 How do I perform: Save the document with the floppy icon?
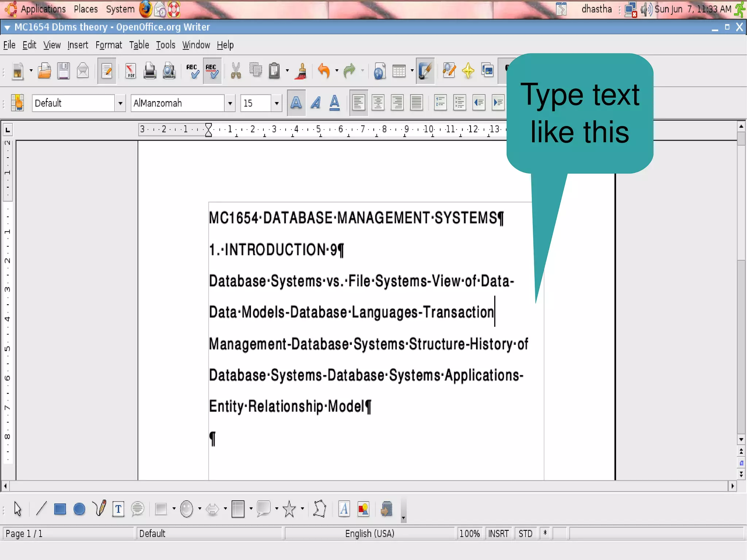pyautogui.click(x=63, y=71)
